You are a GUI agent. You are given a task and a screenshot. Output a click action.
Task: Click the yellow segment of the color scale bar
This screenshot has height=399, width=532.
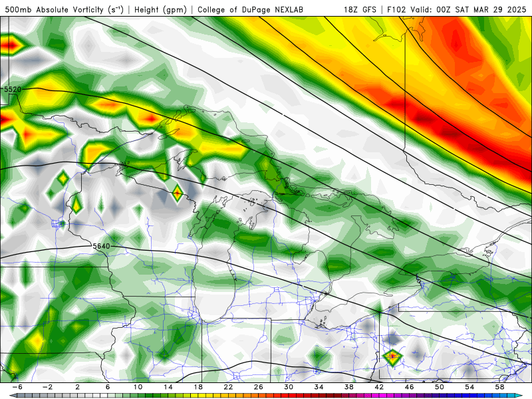pyautogui.click(x=202, y=396)
